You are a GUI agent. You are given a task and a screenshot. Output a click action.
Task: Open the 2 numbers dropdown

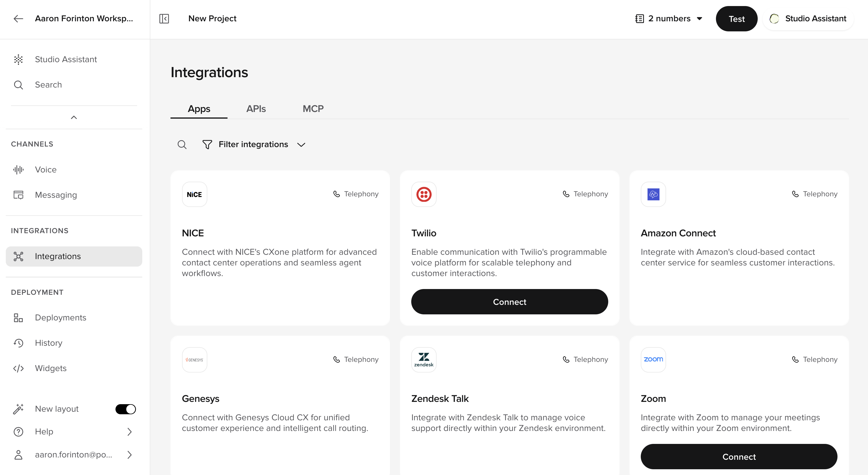(x=669, y=18)
